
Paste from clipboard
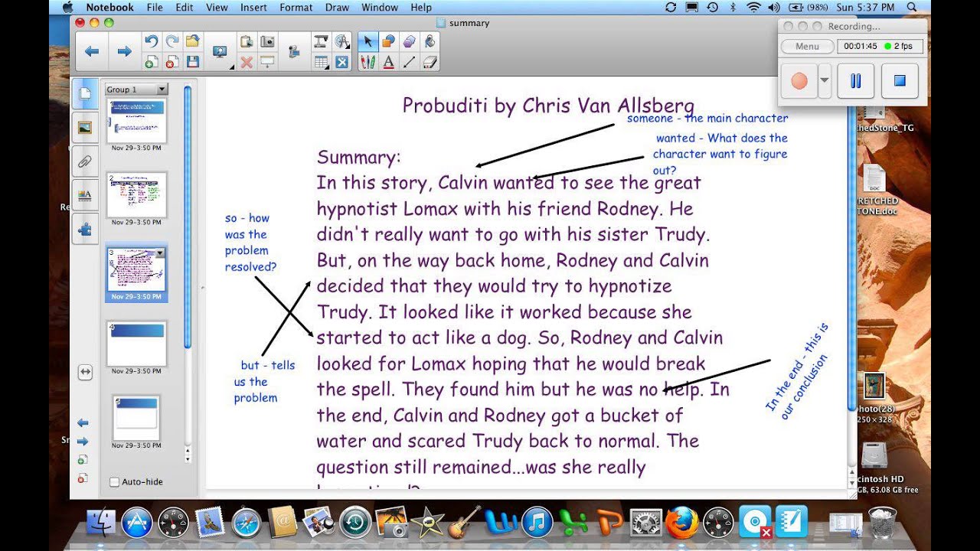point(247,42)
